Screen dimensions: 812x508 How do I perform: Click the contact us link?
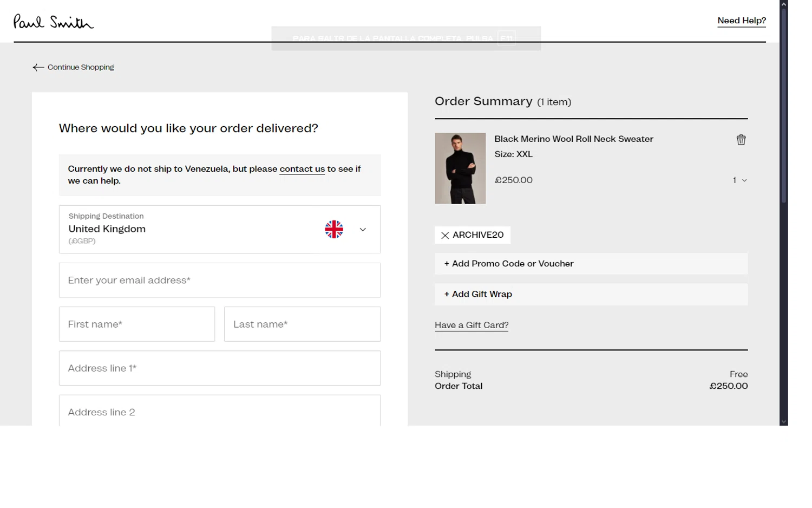[x=302, y=169]
